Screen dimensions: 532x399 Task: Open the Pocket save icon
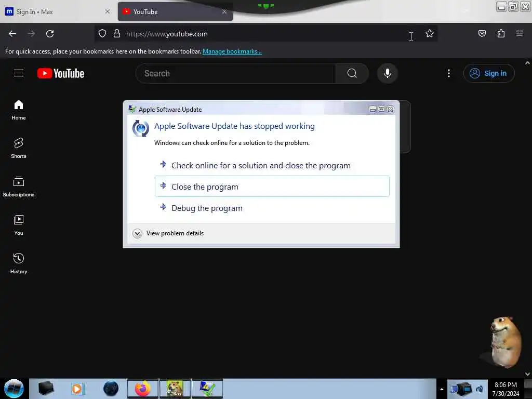[x=482, y=34]
